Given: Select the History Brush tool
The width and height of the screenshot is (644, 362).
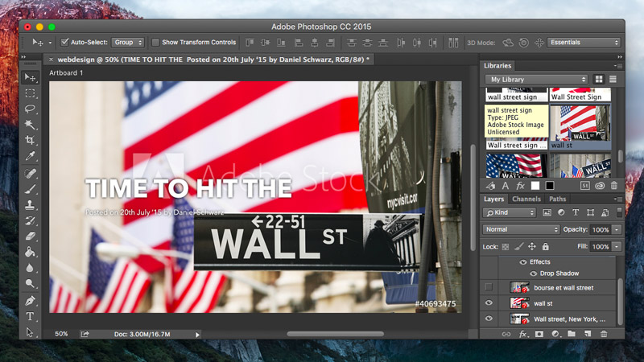Looking at the screenshot, I should [30, 220].
